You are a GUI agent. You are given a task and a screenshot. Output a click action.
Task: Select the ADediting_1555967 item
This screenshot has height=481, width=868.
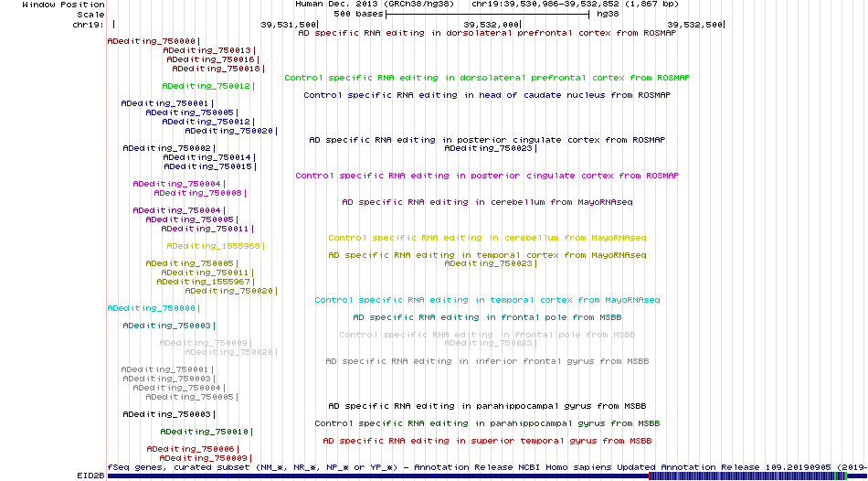[x=206, y=282]
